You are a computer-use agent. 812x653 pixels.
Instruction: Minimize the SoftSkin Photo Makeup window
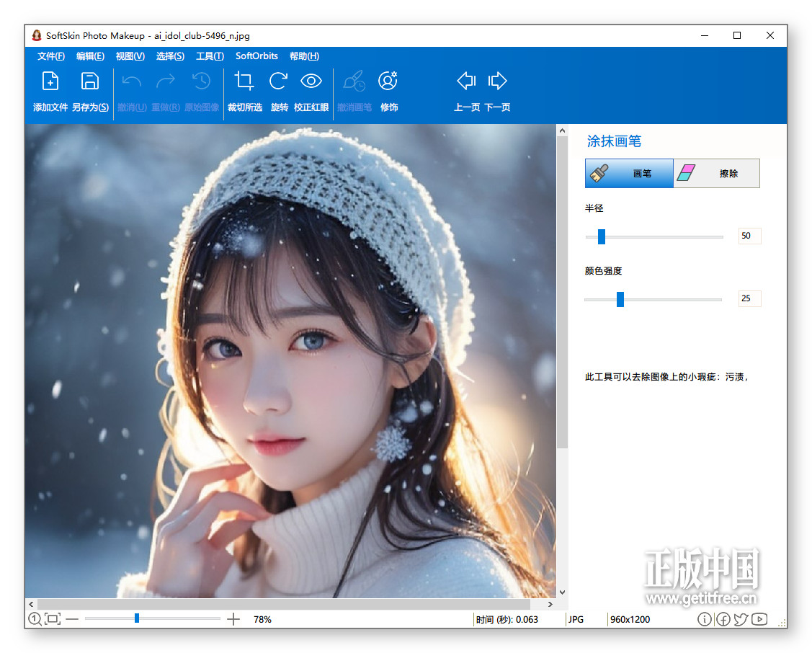(x=705, y=35)
